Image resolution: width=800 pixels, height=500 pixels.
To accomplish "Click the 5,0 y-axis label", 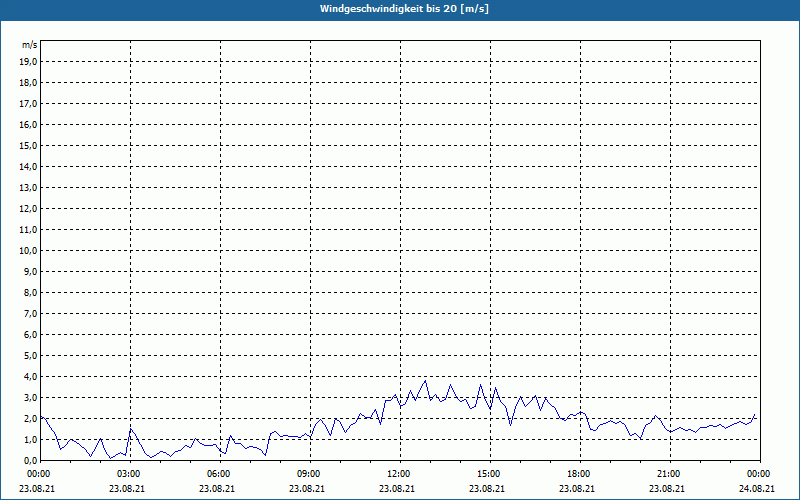I will click(x=30, y=356).
